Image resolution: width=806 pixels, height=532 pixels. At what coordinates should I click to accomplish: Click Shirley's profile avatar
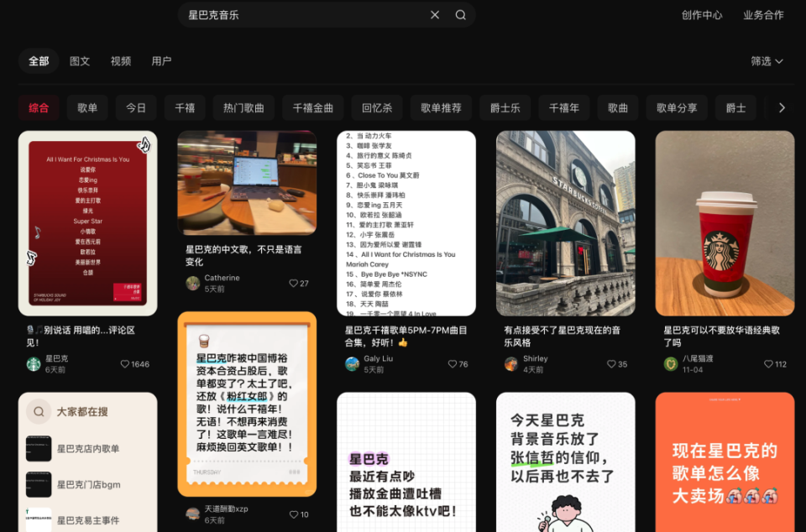[510, 363]
